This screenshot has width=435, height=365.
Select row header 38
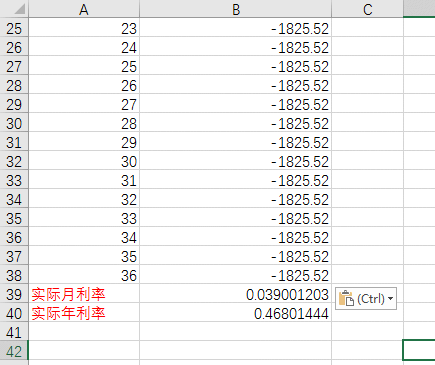[x=14, y=275]
